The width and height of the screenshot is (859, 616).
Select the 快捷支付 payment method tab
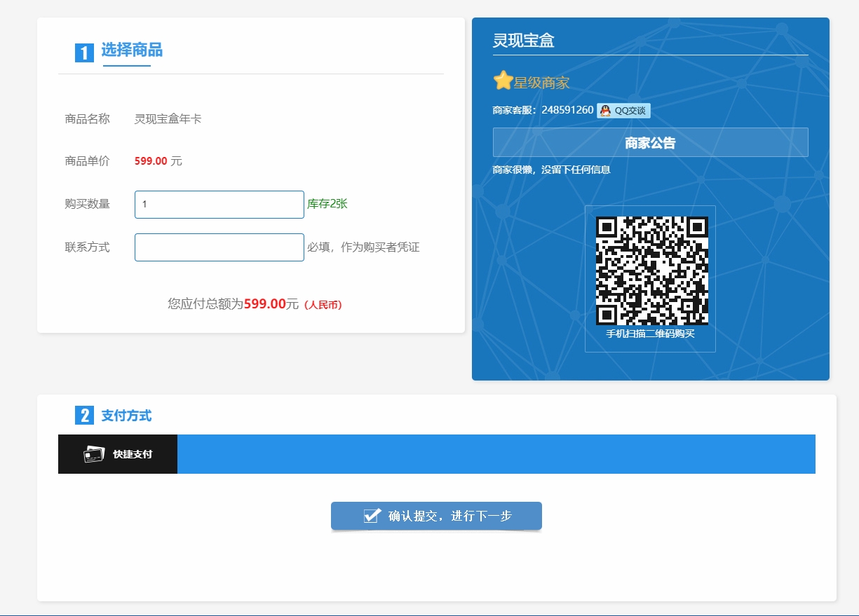point(118,454)
